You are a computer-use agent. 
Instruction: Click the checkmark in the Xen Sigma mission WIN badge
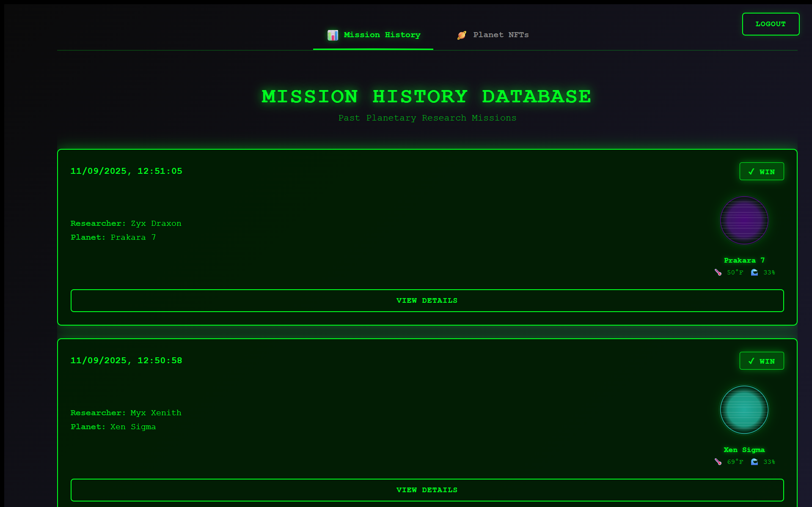point(751,361)
